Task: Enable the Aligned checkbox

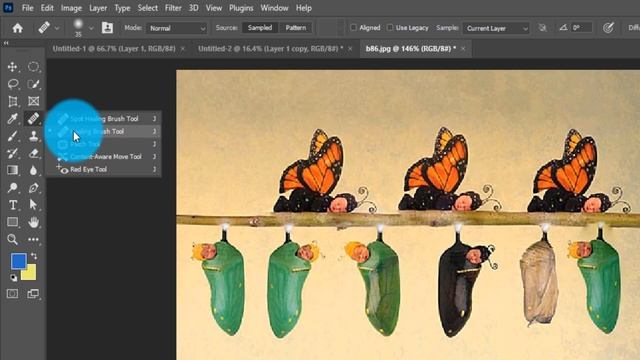Action: point(353,28)
